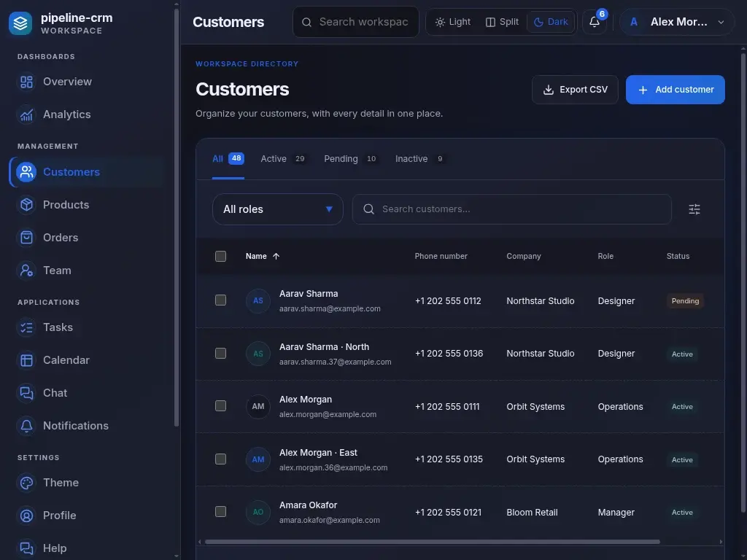Click the sidebar vertical scrollbar
This screenshot has width=747, height=560.
tap(177, 217)
